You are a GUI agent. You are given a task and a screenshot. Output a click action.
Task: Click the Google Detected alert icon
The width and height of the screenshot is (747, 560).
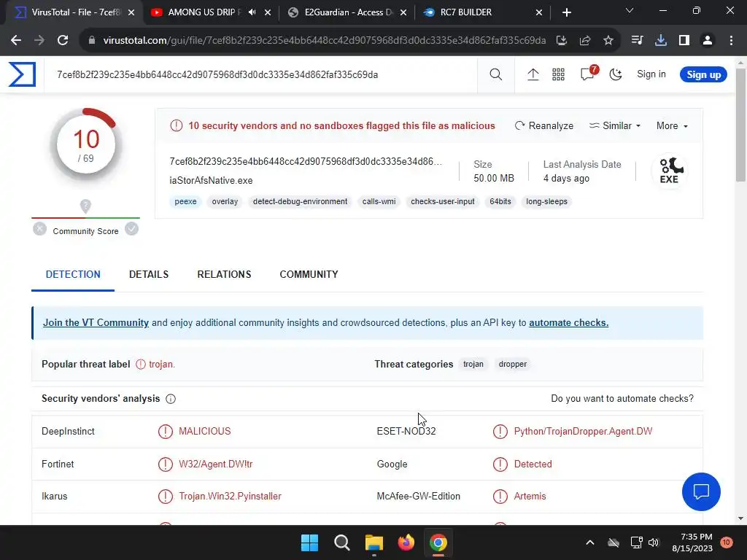click(500, 464)
